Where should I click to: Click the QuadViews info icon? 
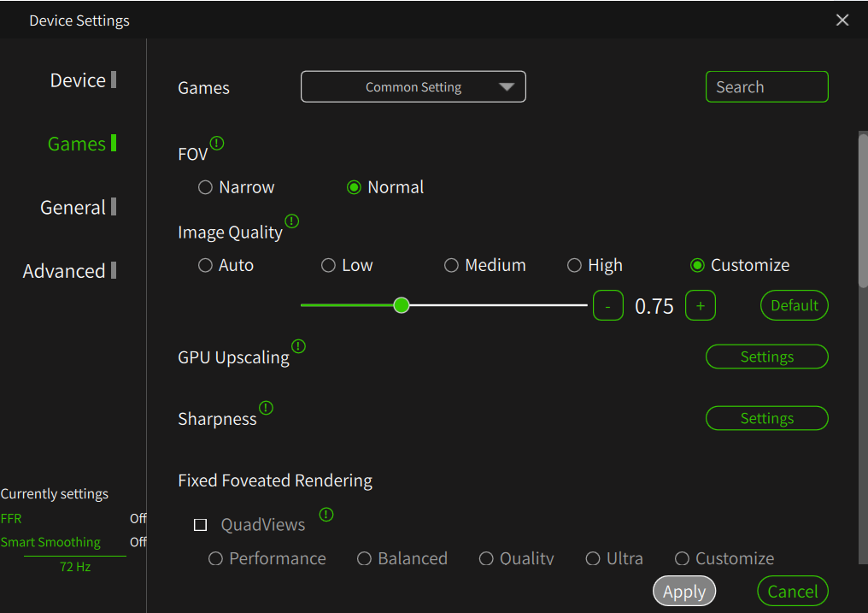tap(326, 515)
